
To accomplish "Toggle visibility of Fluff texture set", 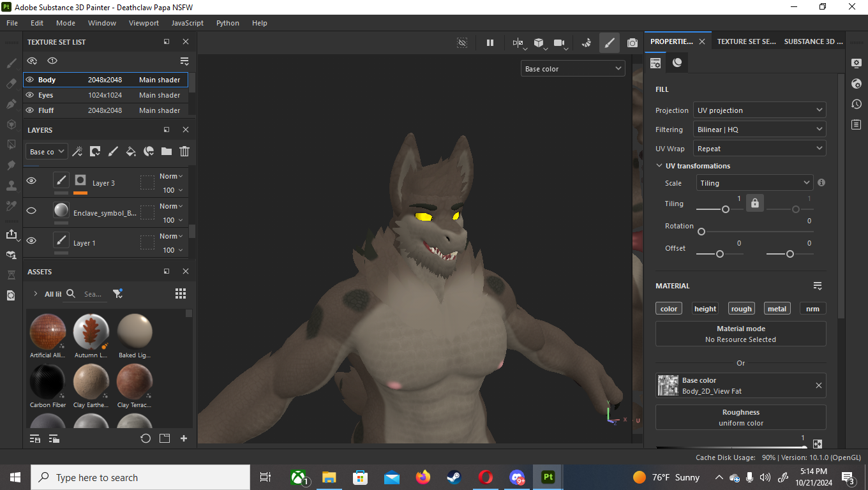I will [29, 110].
